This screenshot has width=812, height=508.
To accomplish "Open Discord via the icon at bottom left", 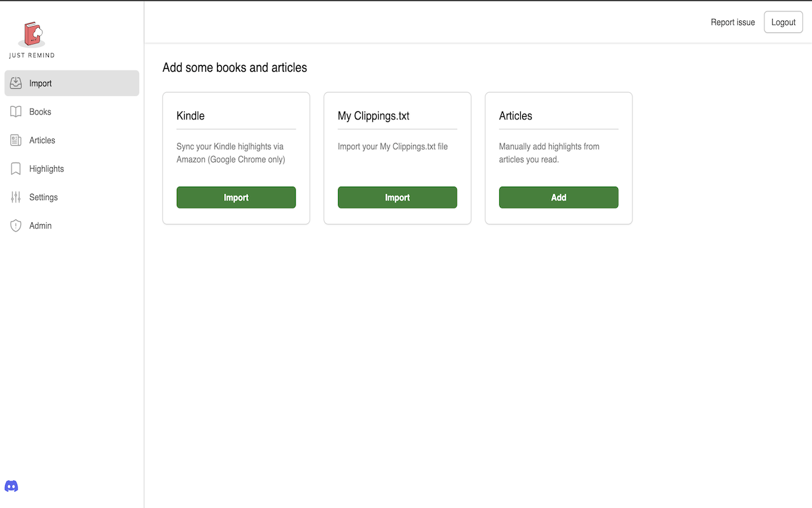I will (x=11, y=485).
